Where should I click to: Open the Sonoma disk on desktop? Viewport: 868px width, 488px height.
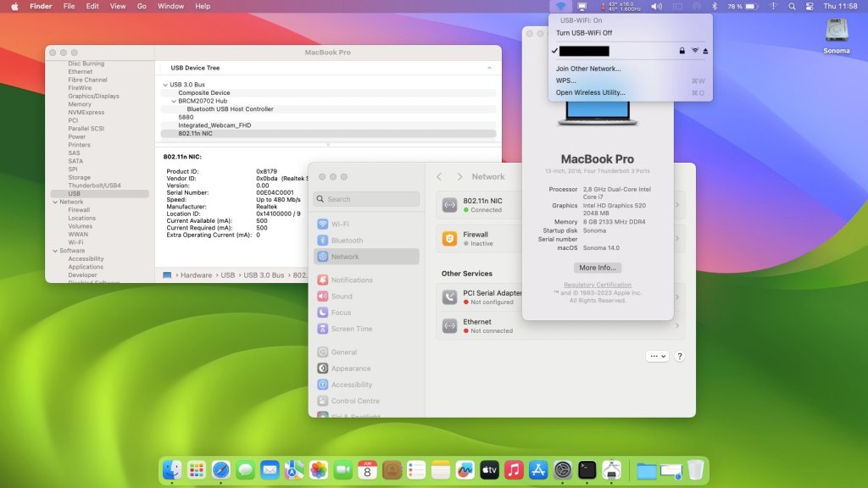pos(836,32)
